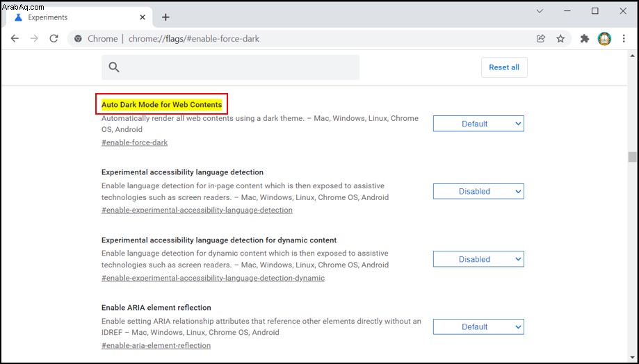Viewport: 639px width, 364px height.
Task: Reload the flags page
Action: pyautogui.click(x=54, y=39)
